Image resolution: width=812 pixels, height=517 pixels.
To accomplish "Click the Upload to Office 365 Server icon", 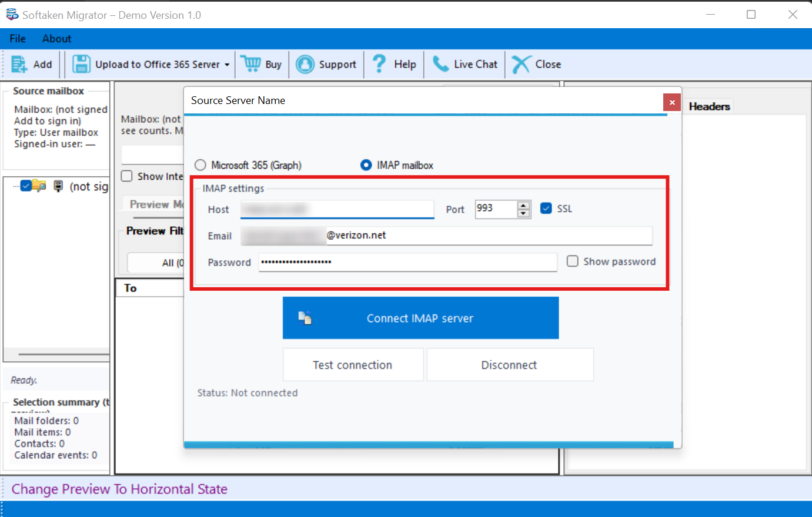I will tap(81, 64).
